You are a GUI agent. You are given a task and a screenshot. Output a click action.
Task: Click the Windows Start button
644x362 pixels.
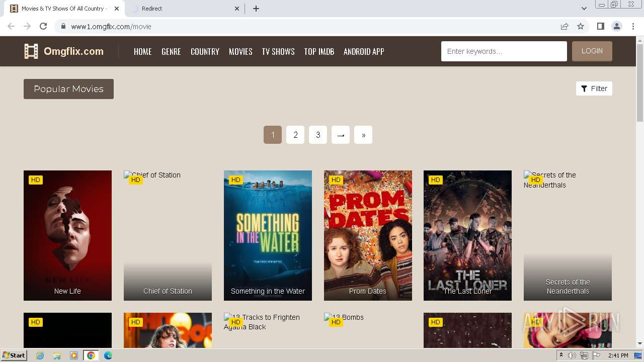point(14,355)
